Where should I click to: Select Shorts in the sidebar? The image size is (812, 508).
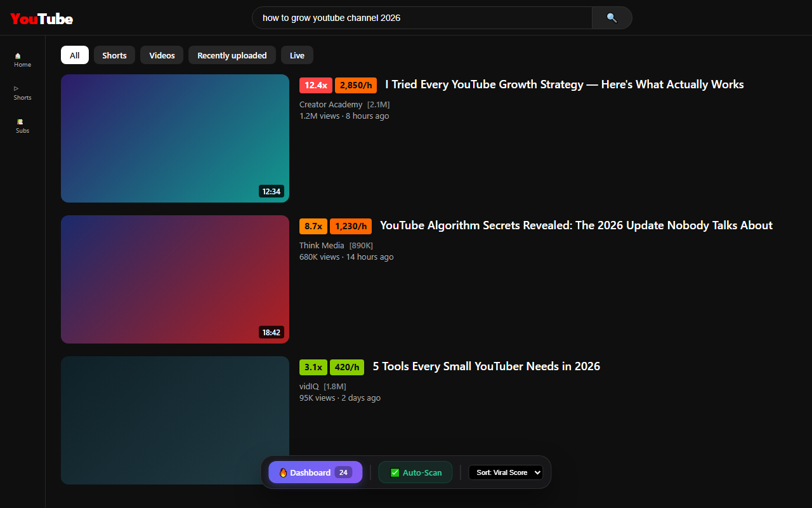click(22, 93)
